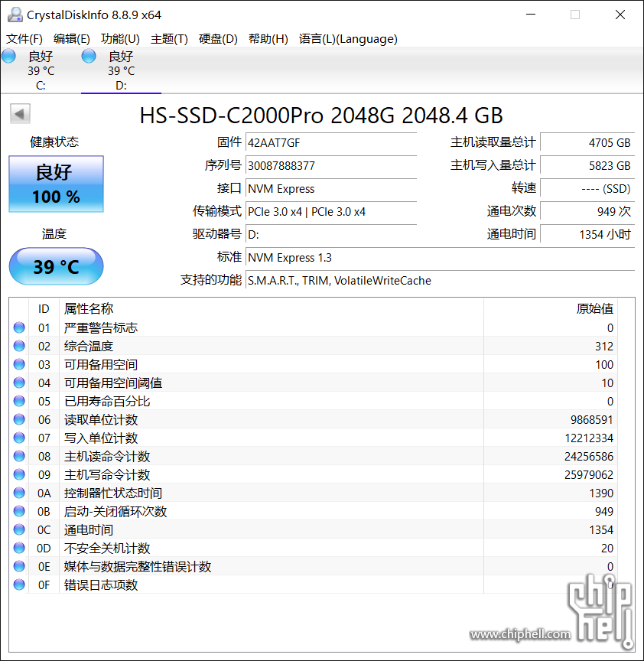Click the raw value 25979062
Viewport: 644px width, 661px height.
(589, 475)
